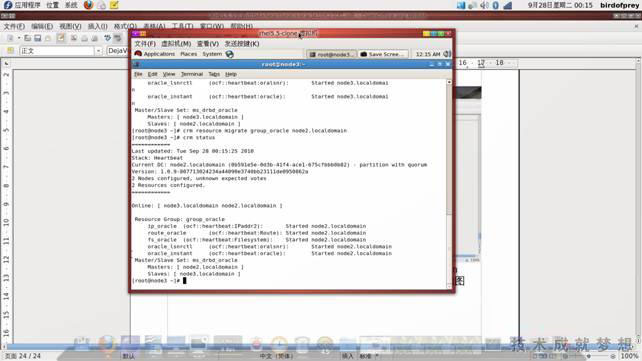Open the network signal tray icon
The height and width of the screenshot is (361, 642).
(x=508, y=5)
